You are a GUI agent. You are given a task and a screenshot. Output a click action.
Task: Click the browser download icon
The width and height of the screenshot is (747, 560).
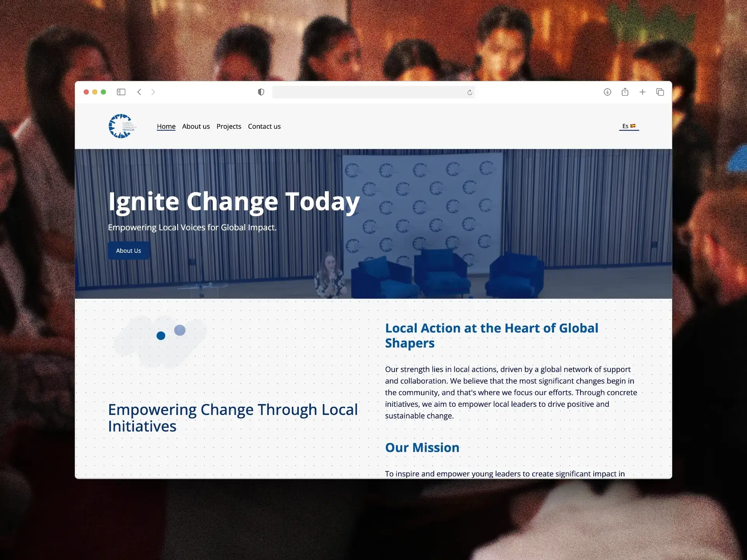point(608,92)
